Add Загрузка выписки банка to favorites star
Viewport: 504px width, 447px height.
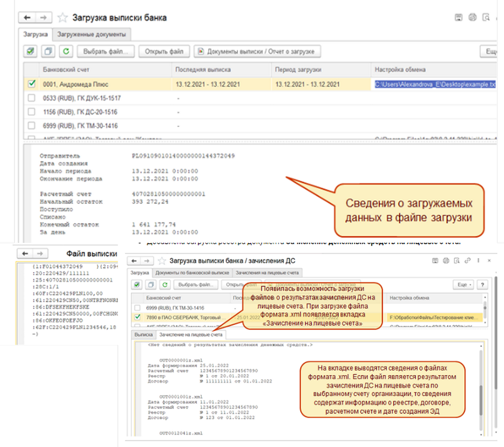click(x=63, y=18)
